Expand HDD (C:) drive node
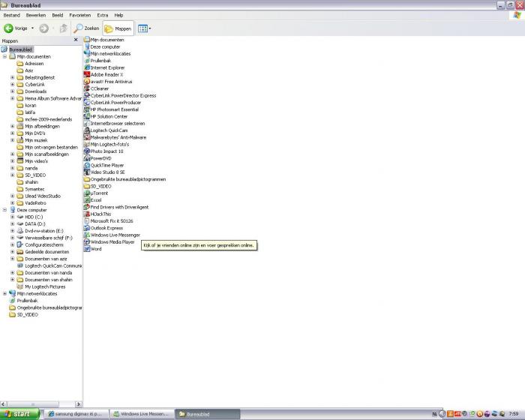This screenshot has height=420, width=525. tap(13, 217)
